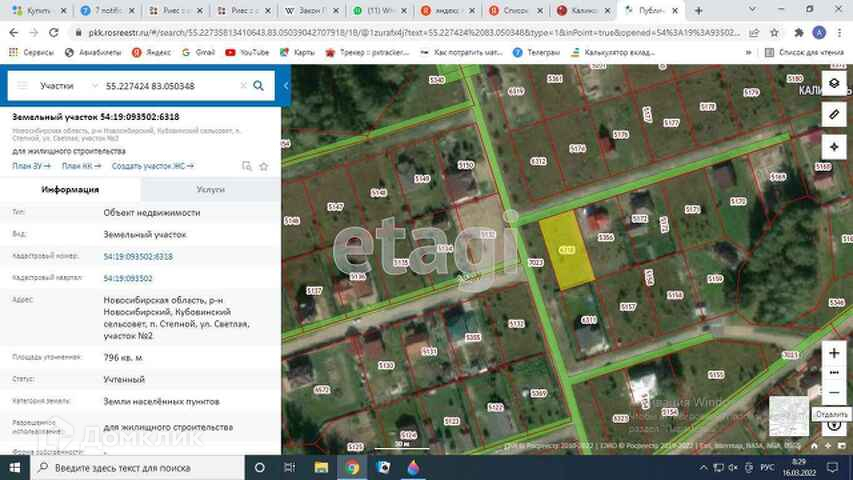Open a new browser tab

[x=699, y=10]
